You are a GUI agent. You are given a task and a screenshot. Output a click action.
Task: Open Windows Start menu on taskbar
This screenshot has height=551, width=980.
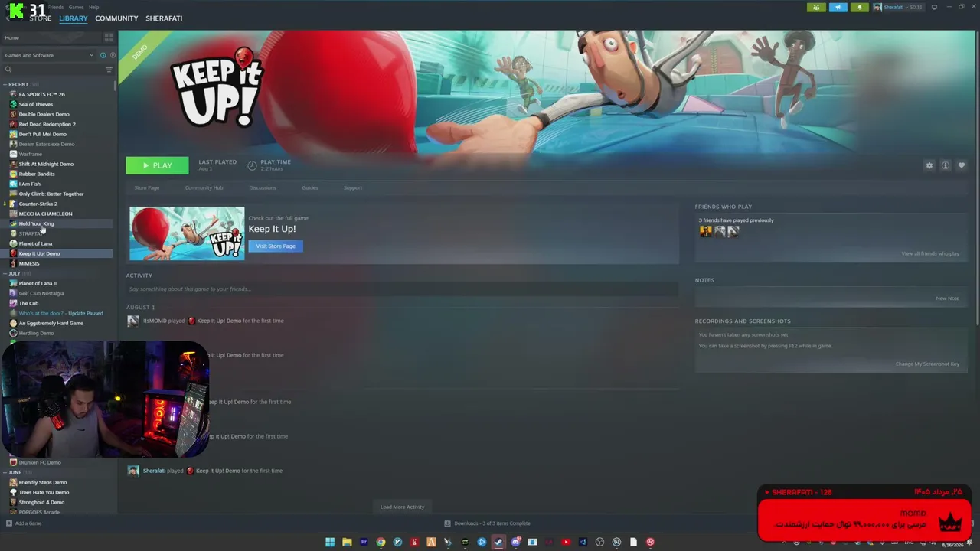tap(330, 542)
